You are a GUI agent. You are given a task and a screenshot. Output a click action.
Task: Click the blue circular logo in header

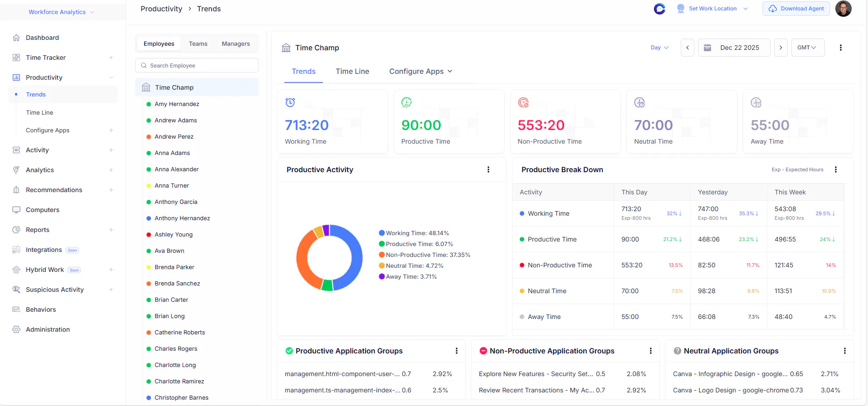659,9
